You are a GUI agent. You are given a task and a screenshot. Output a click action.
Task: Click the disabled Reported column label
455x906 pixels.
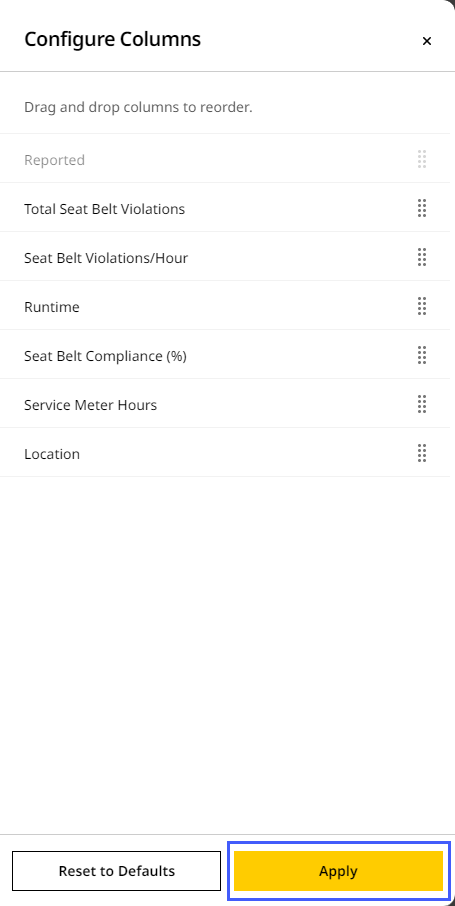click(54, 160)
